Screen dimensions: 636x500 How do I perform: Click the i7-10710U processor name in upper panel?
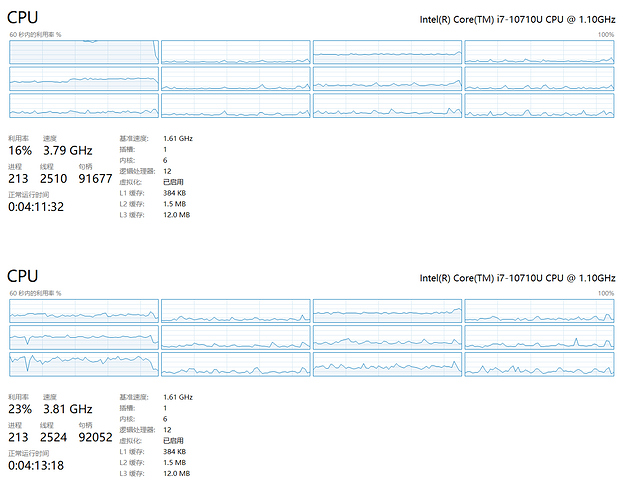pos(516,20)
